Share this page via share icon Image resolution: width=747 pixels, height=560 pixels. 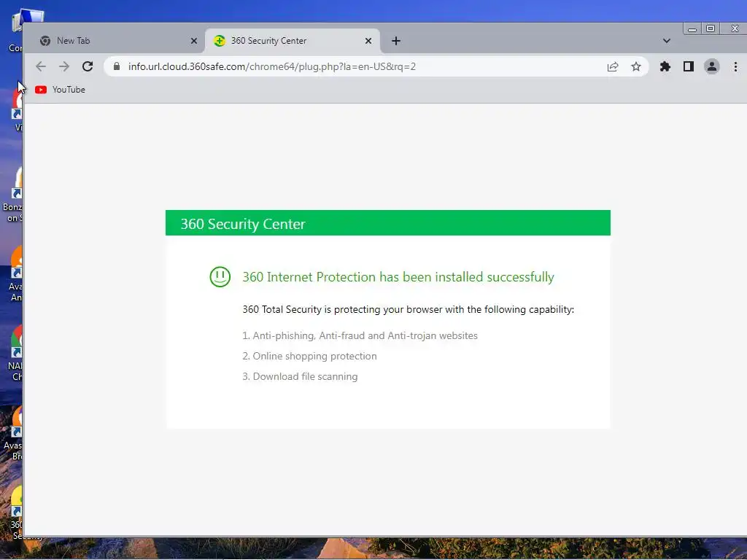pos(613,66)
